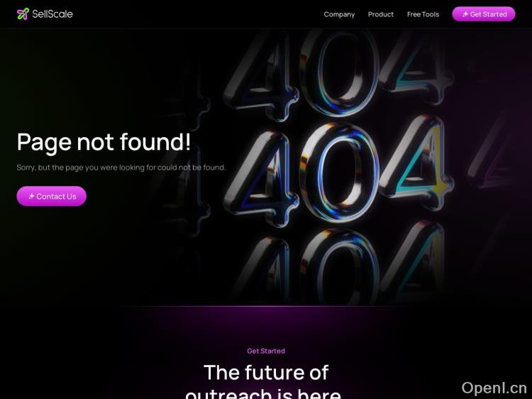Select the Page not found! heading
Screen dimensions: 532x399
pos(104,142)
